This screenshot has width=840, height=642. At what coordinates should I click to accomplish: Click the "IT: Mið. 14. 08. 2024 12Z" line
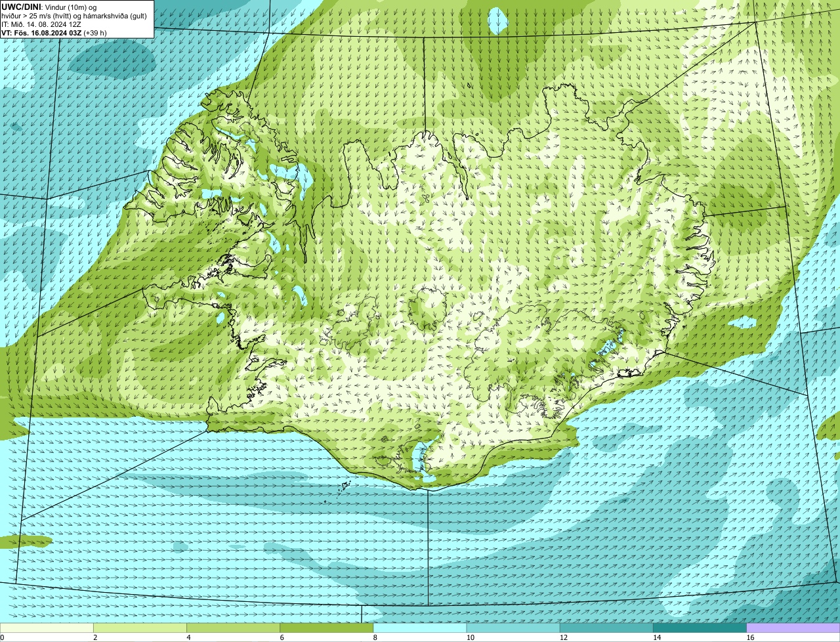(41, 24)
